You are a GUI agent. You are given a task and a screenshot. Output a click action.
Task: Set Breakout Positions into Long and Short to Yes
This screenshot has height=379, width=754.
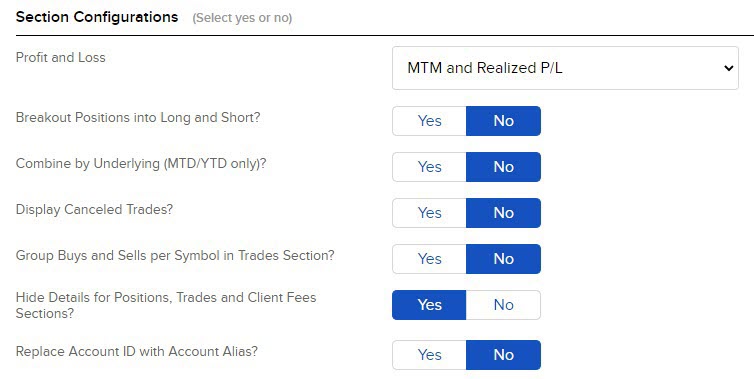coord(429,121)
